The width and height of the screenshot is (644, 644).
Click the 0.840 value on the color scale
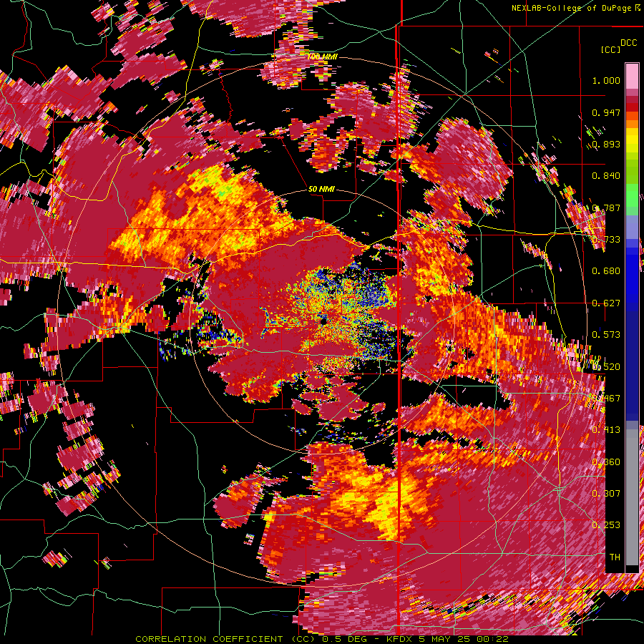(x=606, y=176)
